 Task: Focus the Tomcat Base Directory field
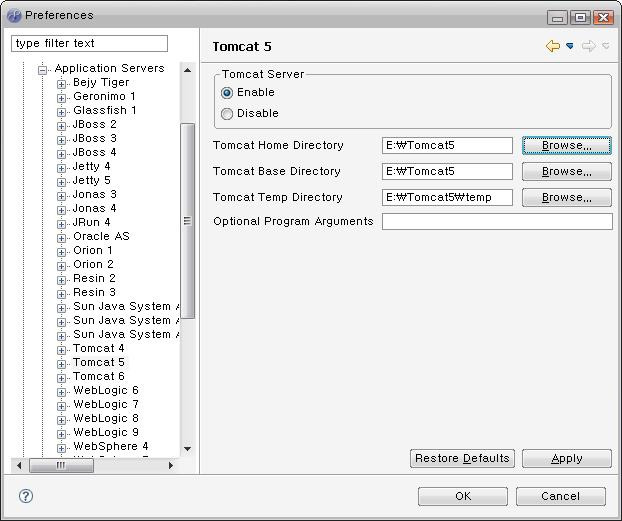click(x=447, y=171)
